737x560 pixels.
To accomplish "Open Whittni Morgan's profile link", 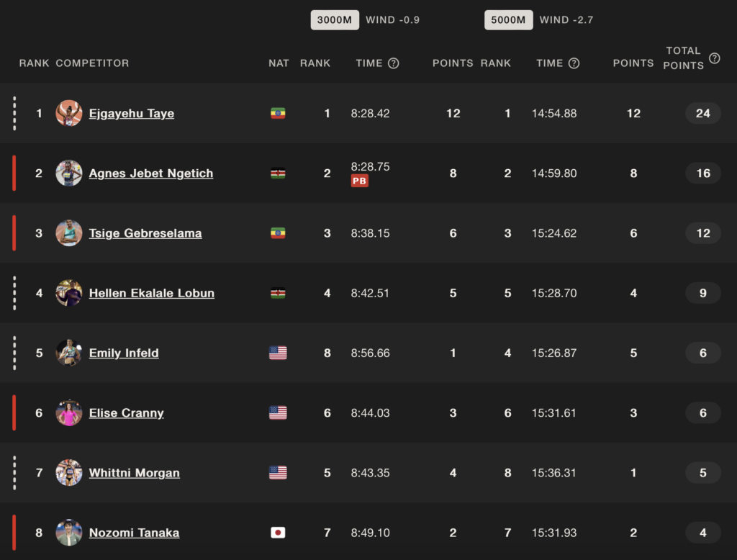I will 135,473.
